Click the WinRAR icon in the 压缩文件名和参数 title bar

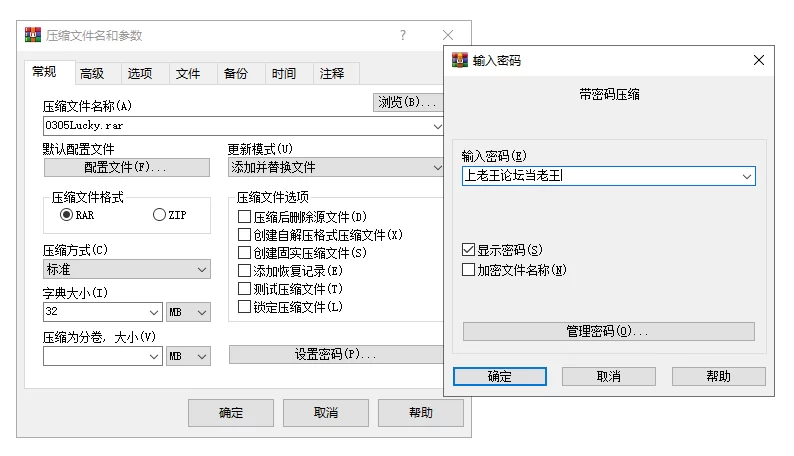(33, 35)
